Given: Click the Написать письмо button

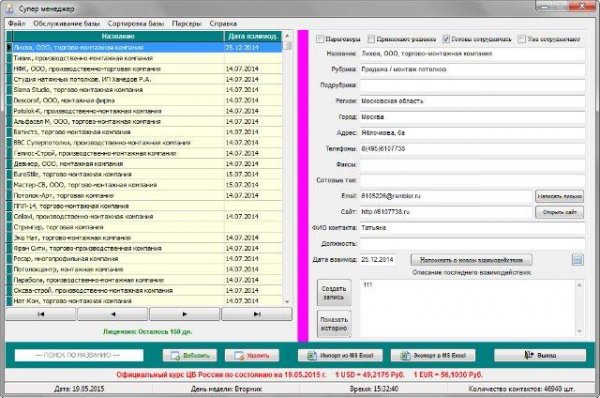Looking at the screenshot, I should pyautogui.click(x=559, y=196).
